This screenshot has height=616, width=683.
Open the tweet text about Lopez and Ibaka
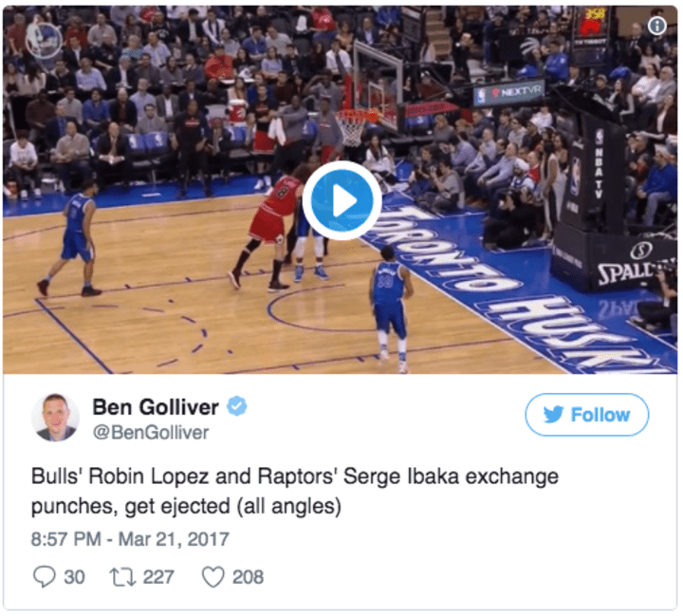pyautogui.click(x=294, y=492)
